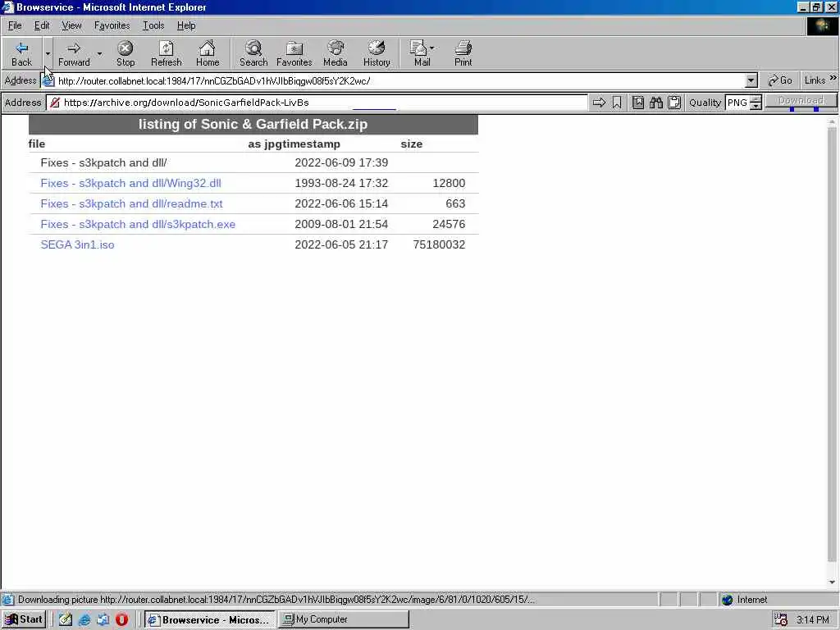Change quality with the PNG stepper arrows

click(756, 103)
